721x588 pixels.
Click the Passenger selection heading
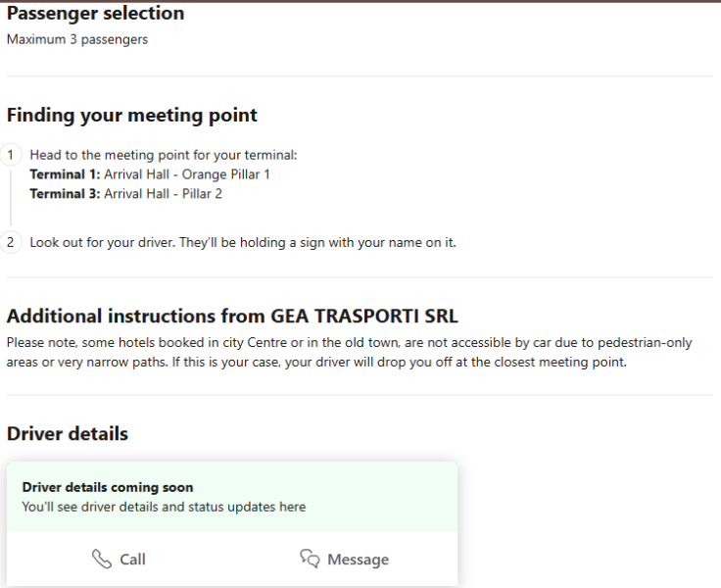(96, 14)
